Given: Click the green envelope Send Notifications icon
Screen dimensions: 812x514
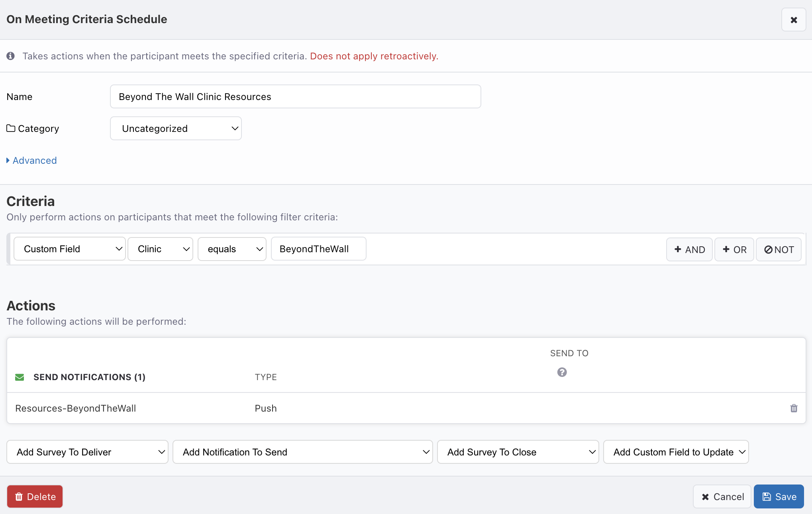Looking at the screenshot, I should (x=20, y=377).
